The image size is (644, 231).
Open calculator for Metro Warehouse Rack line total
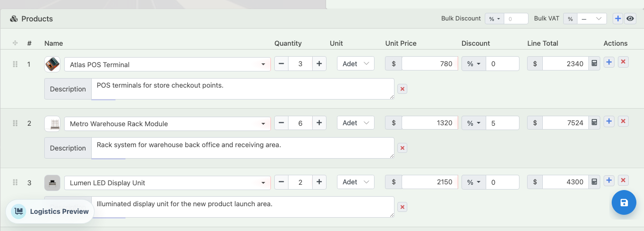click(x=594, y=123)
